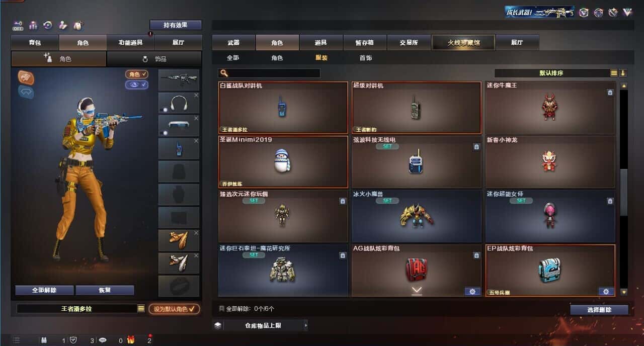644x346 pixels.
Task: Open settings gear on EP战队炫彩背包 item
Action: 606,291
